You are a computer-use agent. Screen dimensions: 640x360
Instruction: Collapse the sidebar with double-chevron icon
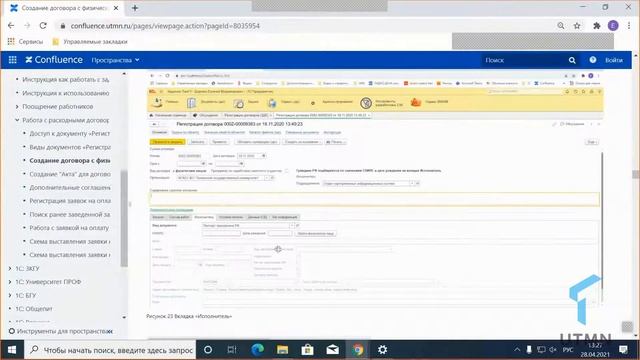click(110, 331)
